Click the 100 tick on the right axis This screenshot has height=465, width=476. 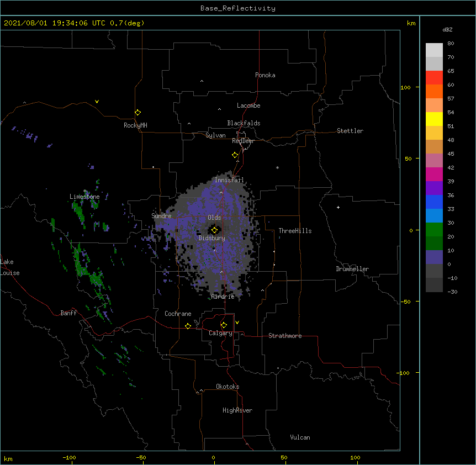pyautogui.click(x=405, y=87)
